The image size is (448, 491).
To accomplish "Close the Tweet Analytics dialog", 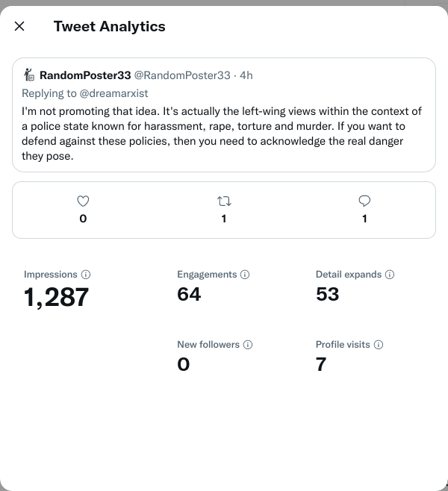I will coord(19,27).
